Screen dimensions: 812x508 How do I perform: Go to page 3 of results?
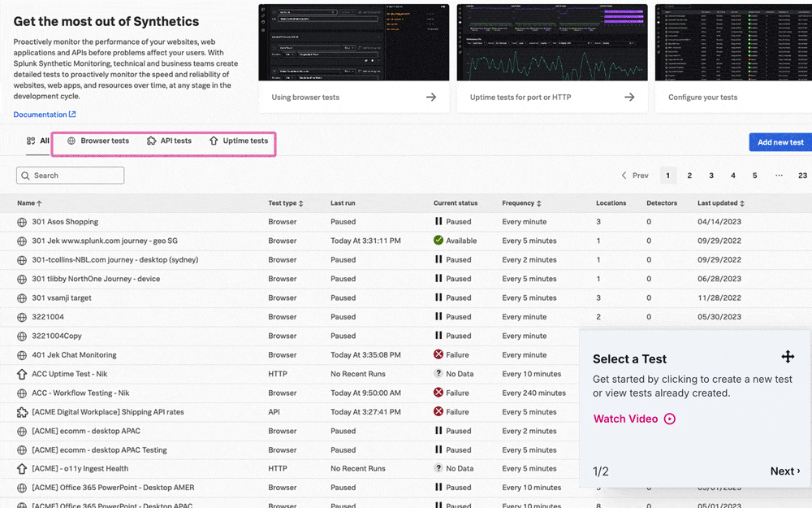pos(711,176)
